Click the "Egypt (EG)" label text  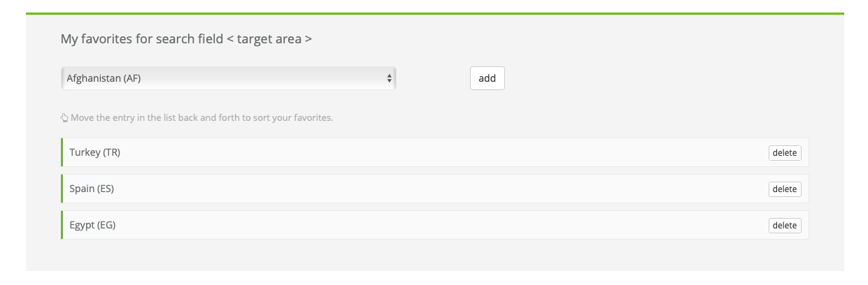[x=92, y=225]
